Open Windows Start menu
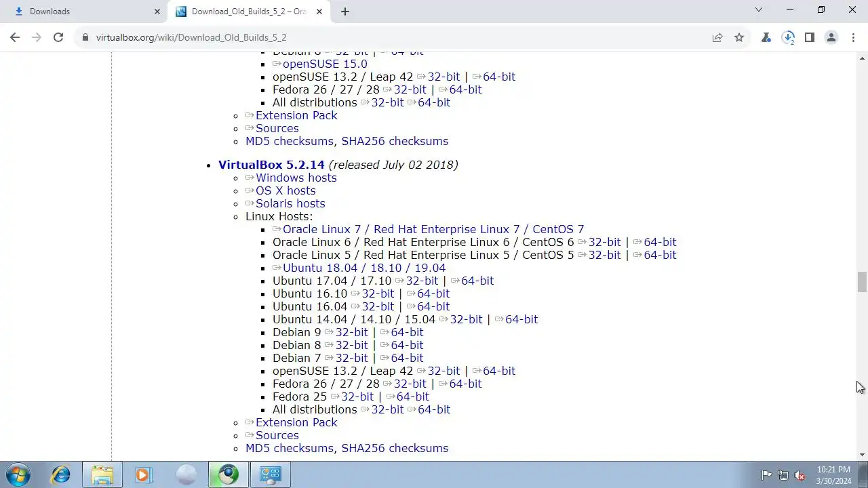This screenshot has height=488, width=868. pos(17,474)
